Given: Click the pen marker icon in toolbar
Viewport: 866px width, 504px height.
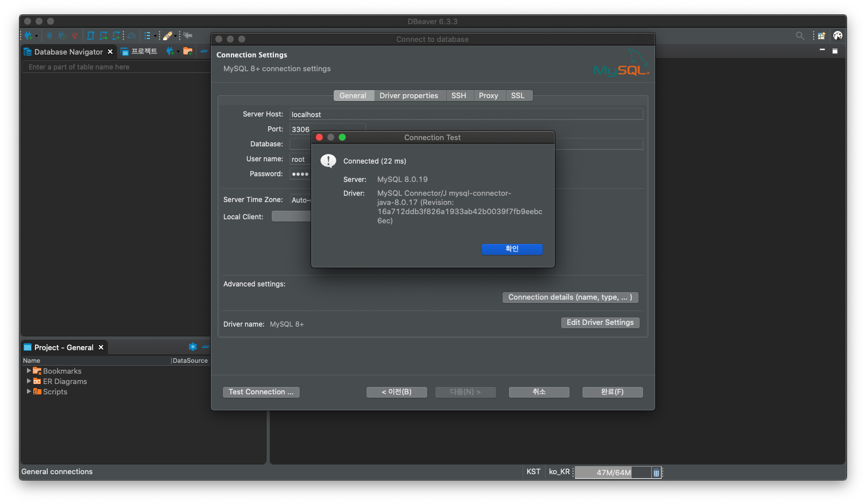Looking at the screenshot, I should (x=168, y=36).
